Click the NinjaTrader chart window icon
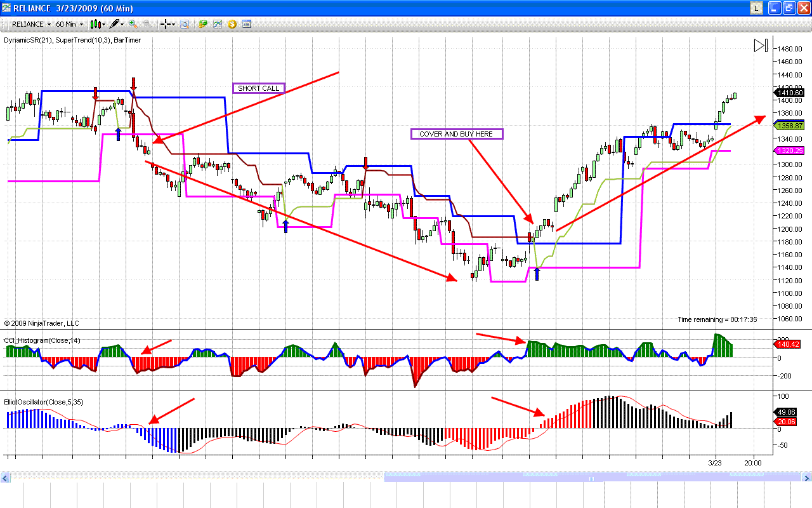Image resolution: width=812 pixels, height=508 pixels. pos(7,8)
